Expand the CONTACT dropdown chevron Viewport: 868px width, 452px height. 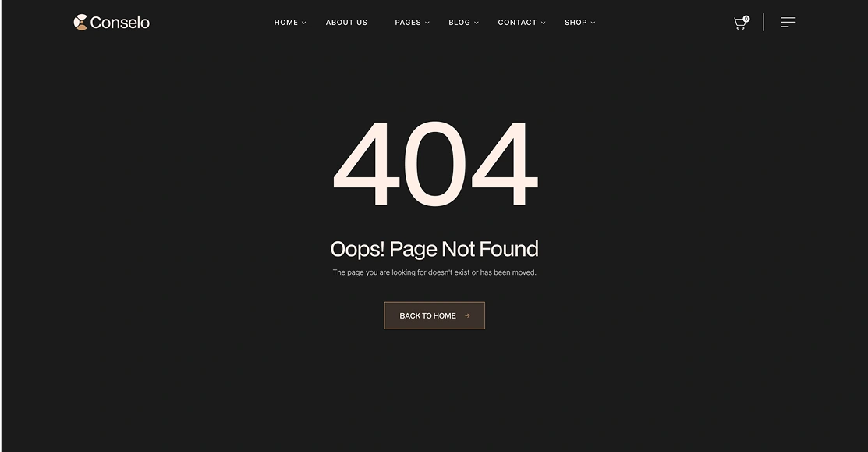(543, 23)
